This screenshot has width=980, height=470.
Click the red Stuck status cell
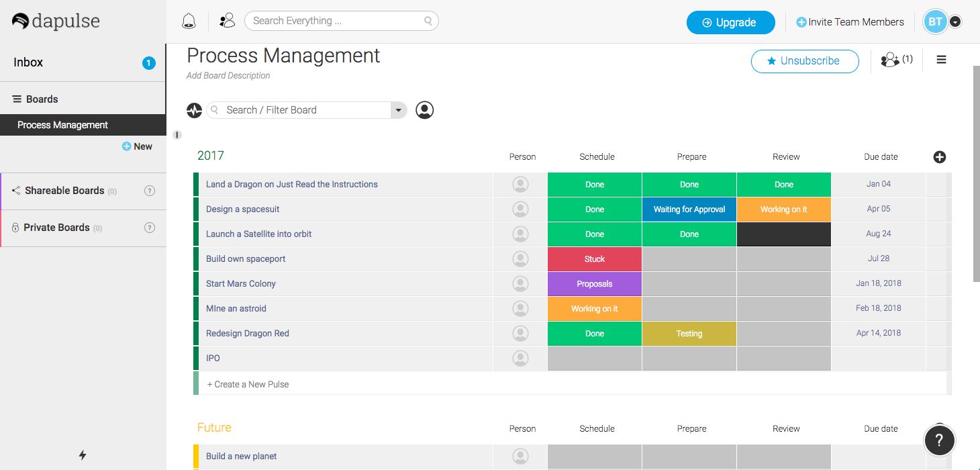coord(594,259)
